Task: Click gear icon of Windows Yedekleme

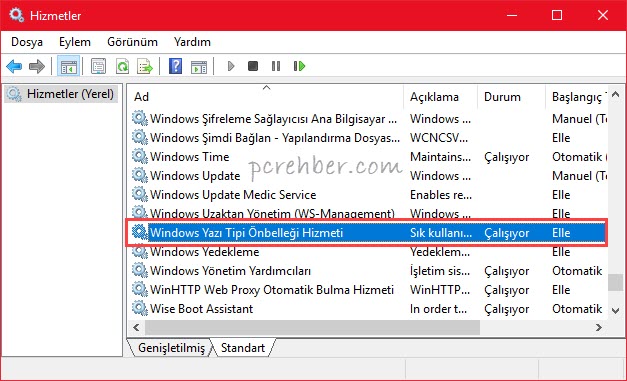Action: [x=140, y=251]
